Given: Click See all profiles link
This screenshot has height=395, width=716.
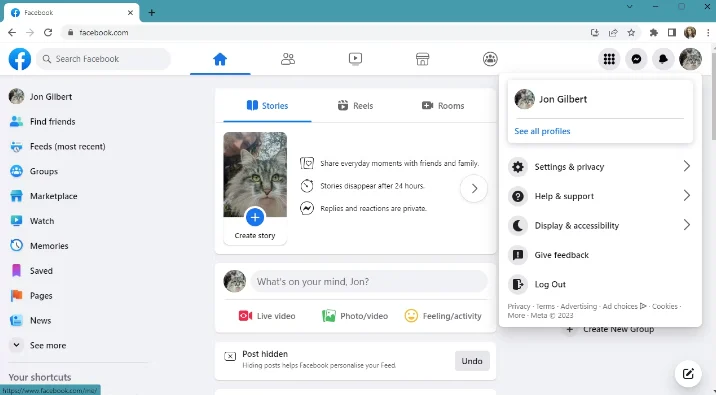Looking at the screenshot, I should (542, 131).
